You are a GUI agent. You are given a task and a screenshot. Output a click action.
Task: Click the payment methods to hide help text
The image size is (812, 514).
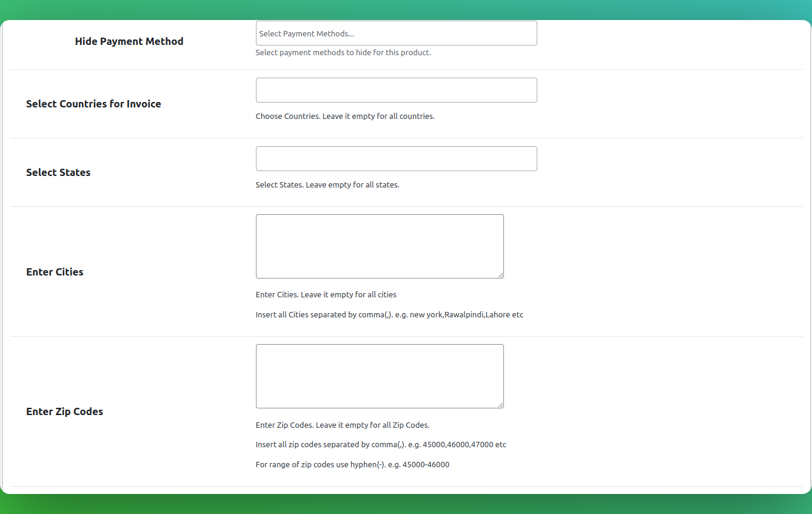(x=343, y=53)
